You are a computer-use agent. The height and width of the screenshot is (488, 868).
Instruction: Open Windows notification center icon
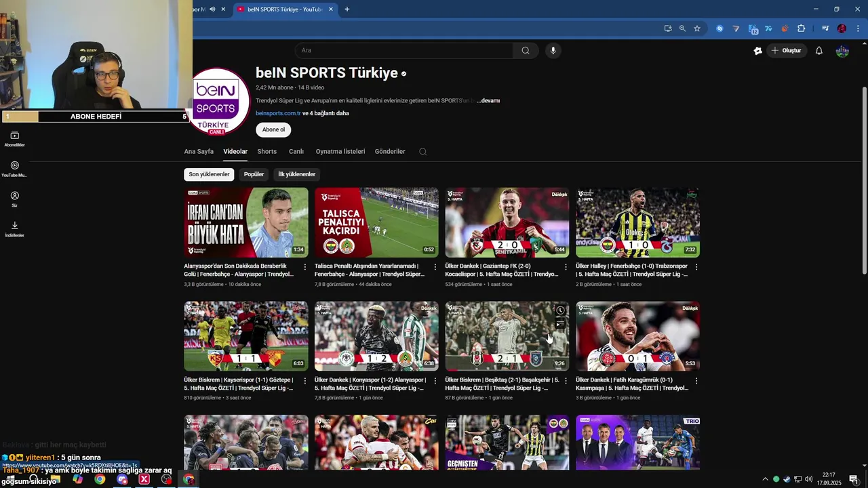pos(854,479)
